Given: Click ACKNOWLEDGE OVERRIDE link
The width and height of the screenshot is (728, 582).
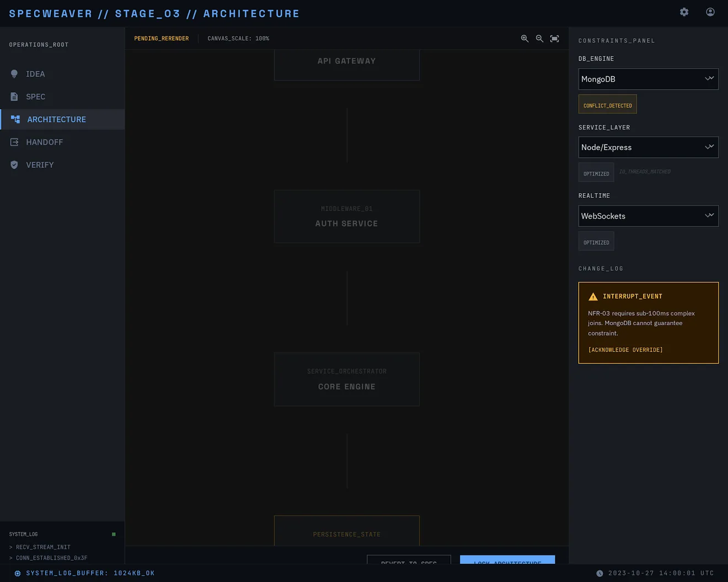Looking at the screenshot, I should point(625,350).
